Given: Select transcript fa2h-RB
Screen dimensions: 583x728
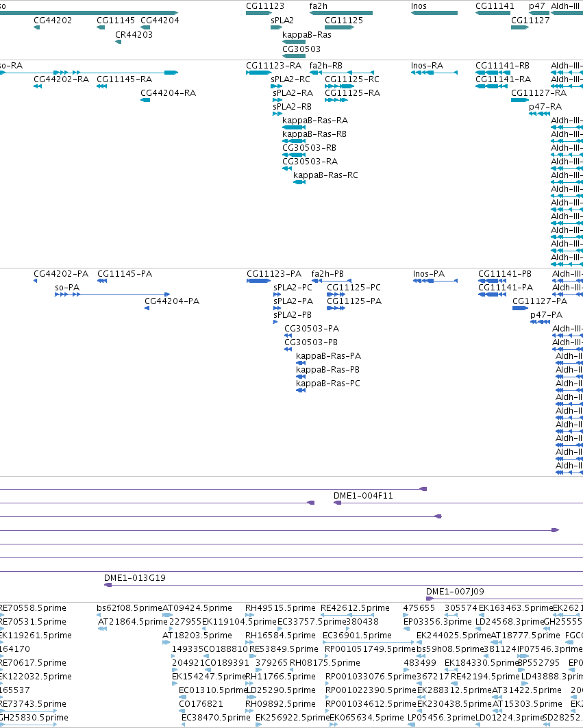Looking at the screenshot, I should pos(325,66).
